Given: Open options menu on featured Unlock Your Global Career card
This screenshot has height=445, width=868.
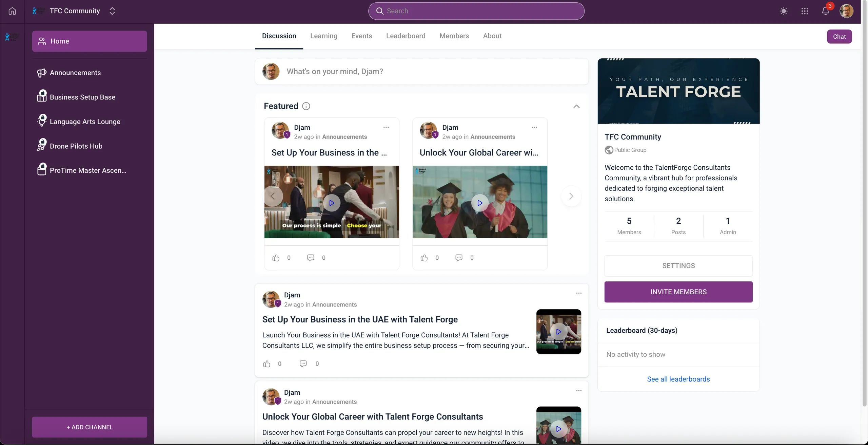Looking at the screenshot, I should pyautogui.click(x=534, y=127).
